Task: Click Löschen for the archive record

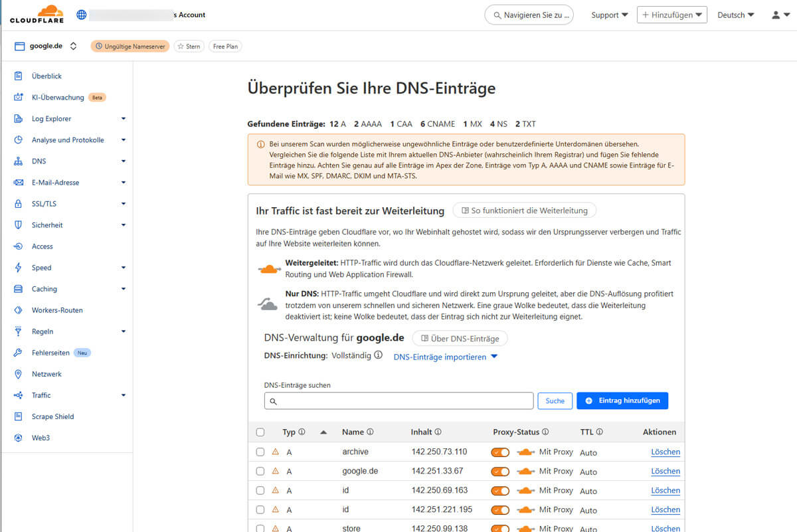Action: 665,452
